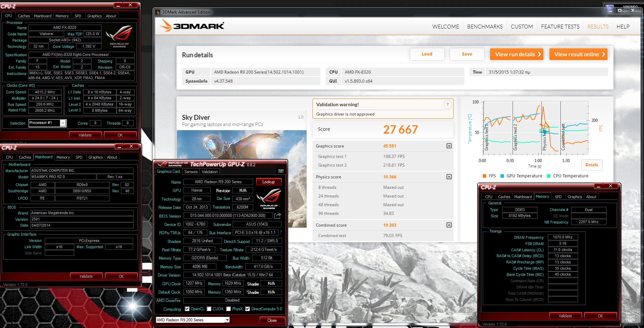Click the blue GPU Temperature legend swatch

coord(502,176)
